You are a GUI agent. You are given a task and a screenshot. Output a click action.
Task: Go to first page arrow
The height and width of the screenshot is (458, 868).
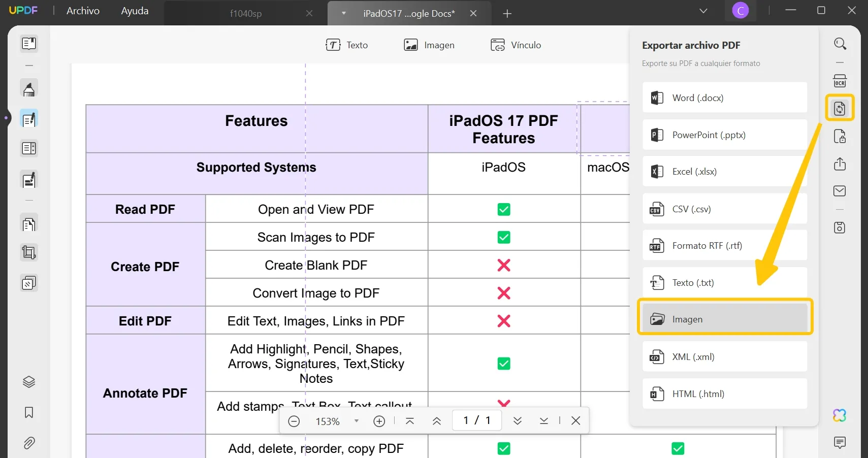pos(410,421)
